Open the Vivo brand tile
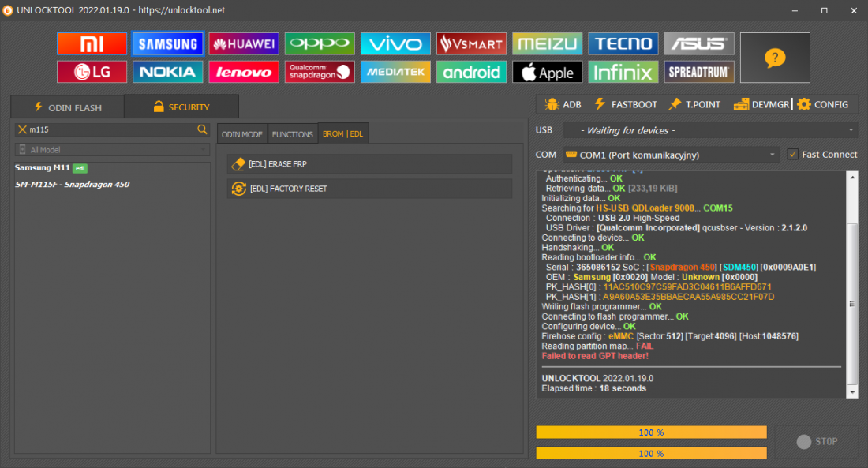Viewport: 868px width, 468px height. pyautogui.click(x=395, y=43)
